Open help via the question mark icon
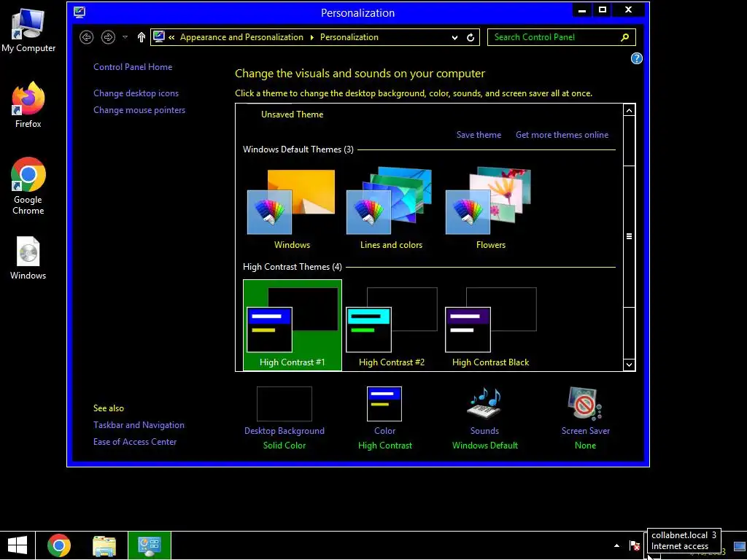The height and width of the screenshot is (560, 747). point(636,58)
